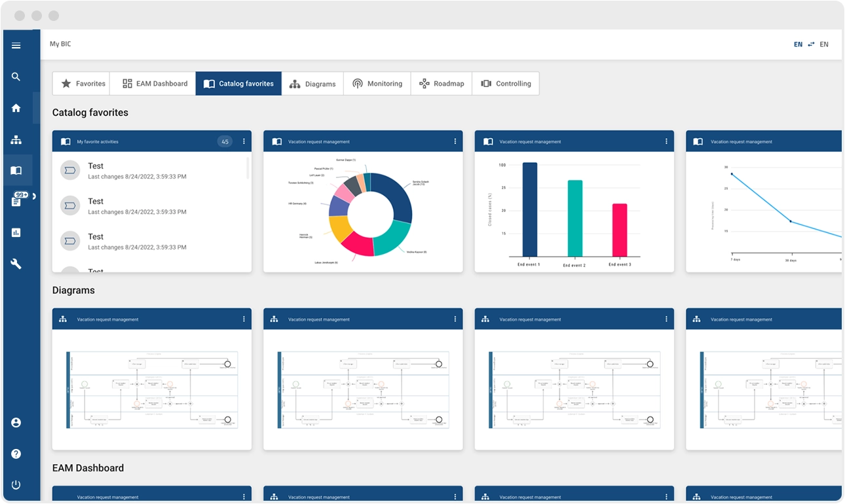Click the Diagrams section heading

(73, 291)
